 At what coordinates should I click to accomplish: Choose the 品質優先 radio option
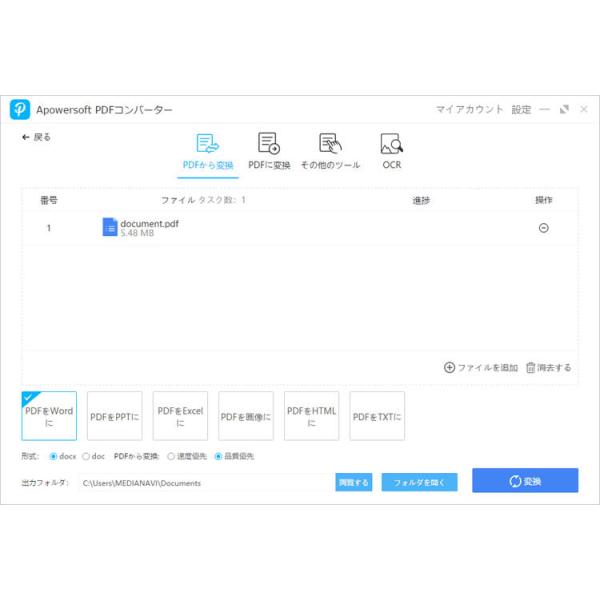(218, 456)
